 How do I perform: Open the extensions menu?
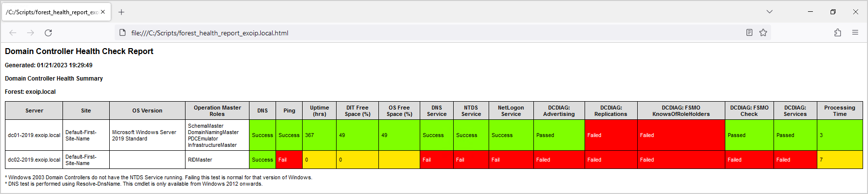click(x=837, y=32)
